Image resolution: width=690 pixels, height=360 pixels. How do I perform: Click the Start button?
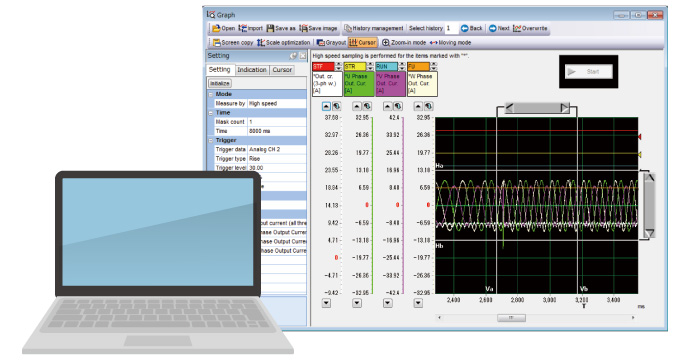(x=589, y=72)
